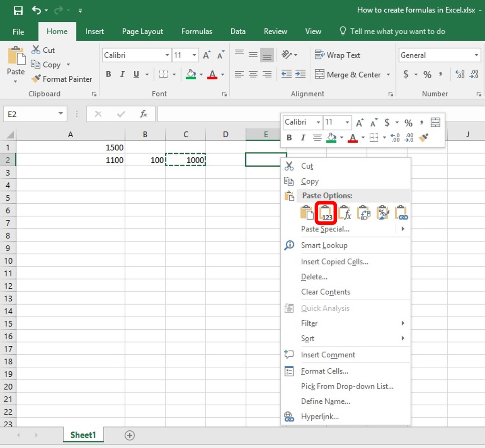The width and height of the screenshot is (485, 448).
Task: Toggle Italic in the mini toolbar
Action: click(303, 138)
